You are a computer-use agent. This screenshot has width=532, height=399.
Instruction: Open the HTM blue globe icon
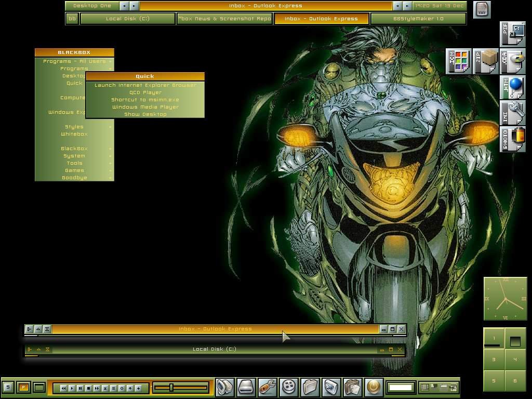pyautogui.click(x=513, y=87)
